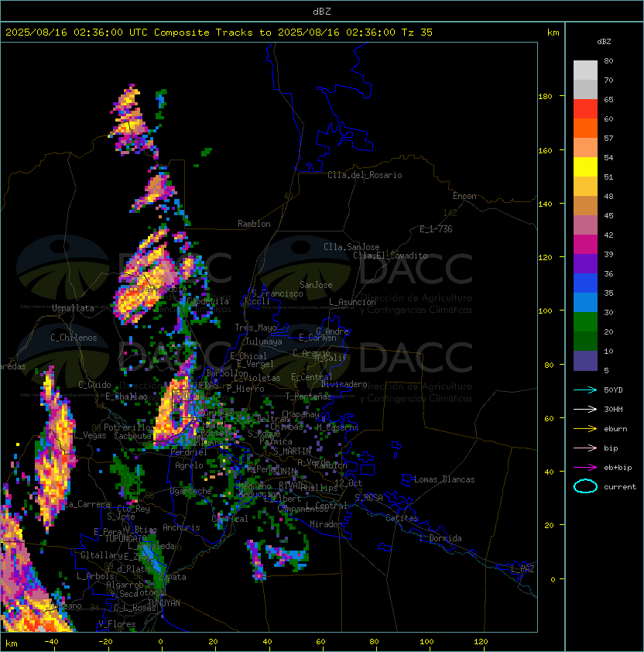Click the cyan 'current' ellipse symbol
The width and height of the screenshot is (644, 652).
[585, 486]
